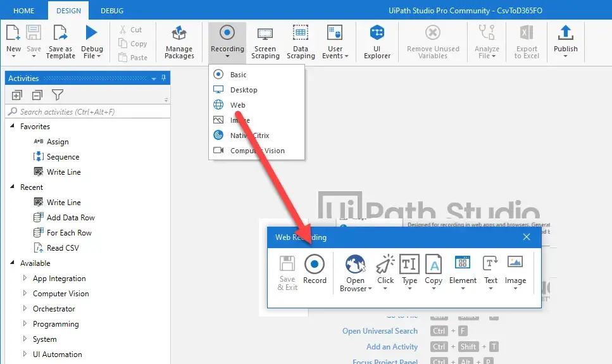Select Read CSV activity

point(56,248)
